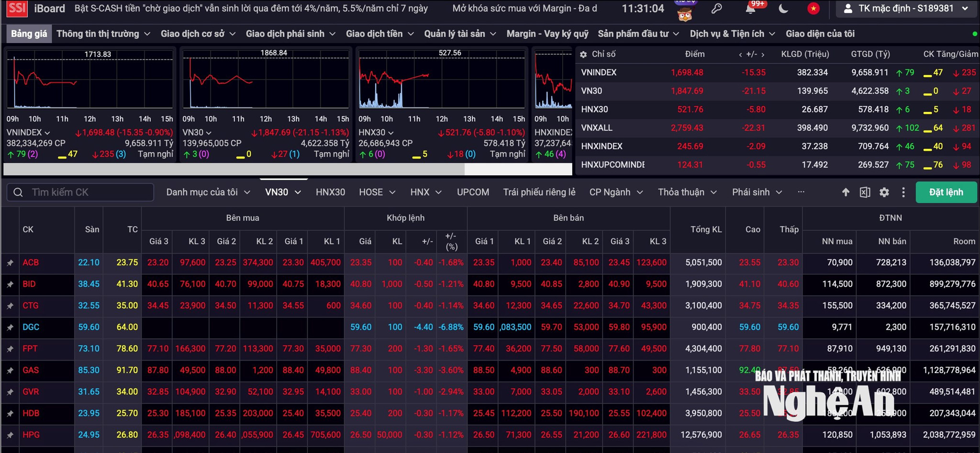This screenshot has width=980, height=453.
Task: Open default account S189381 dropdown
Action: [x=906, y=9]
